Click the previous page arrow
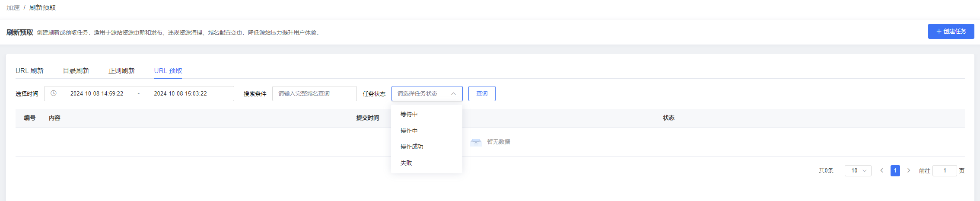Viewport: 980px width, 201px height. click(x=882, y=171)
